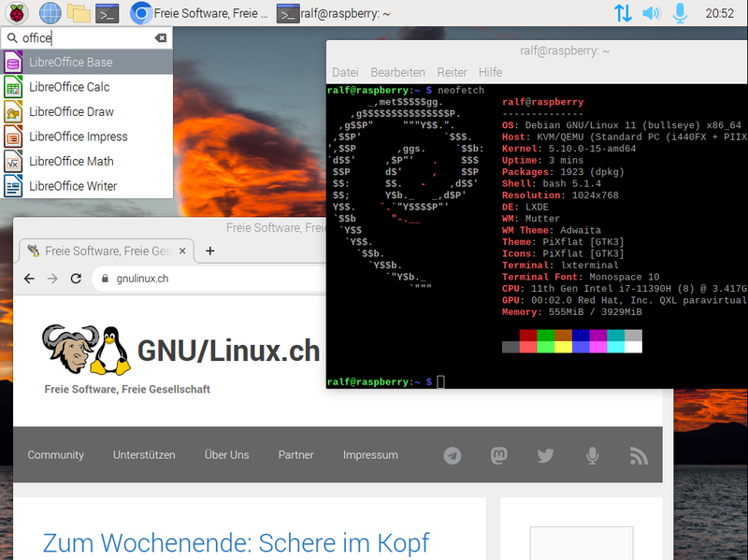Click the LibreOffice Impress slides icon
Viewport: 748px width, 560px height.
point(13,136)
